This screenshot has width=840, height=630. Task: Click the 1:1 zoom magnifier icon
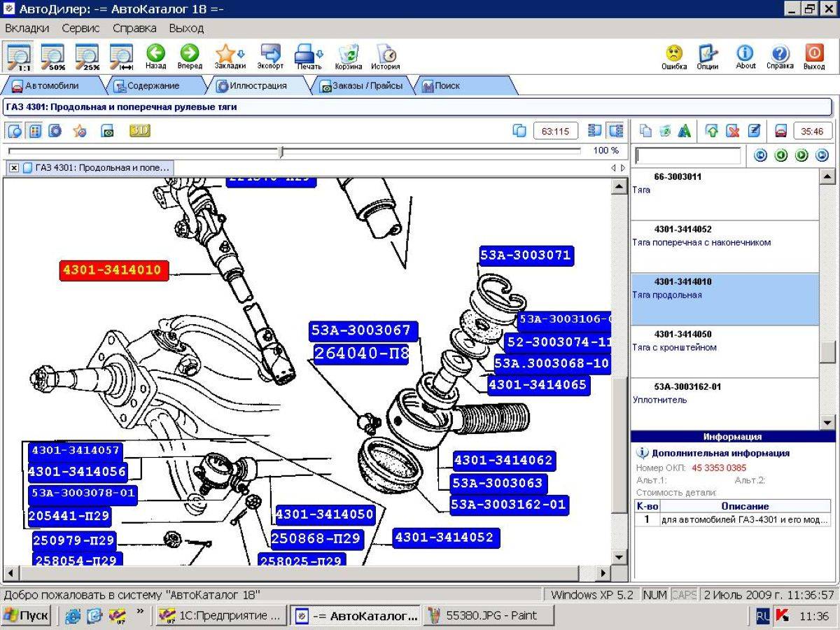(19, 56)
